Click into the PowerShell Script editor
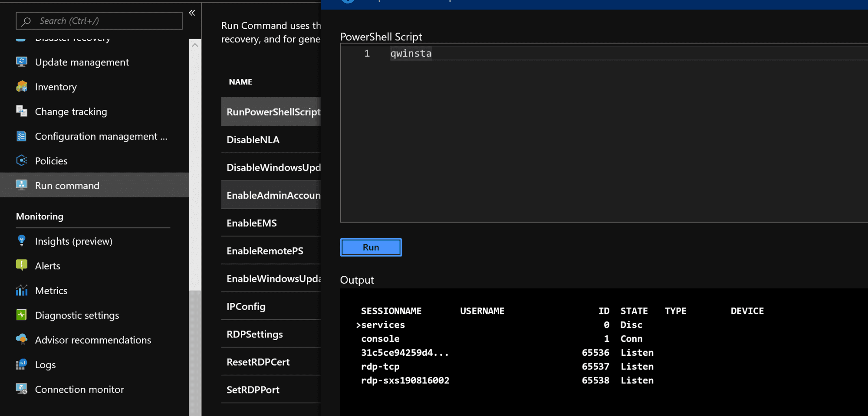Image resolution: width=868 pixels, height=416 pixels. pos(604,133)
